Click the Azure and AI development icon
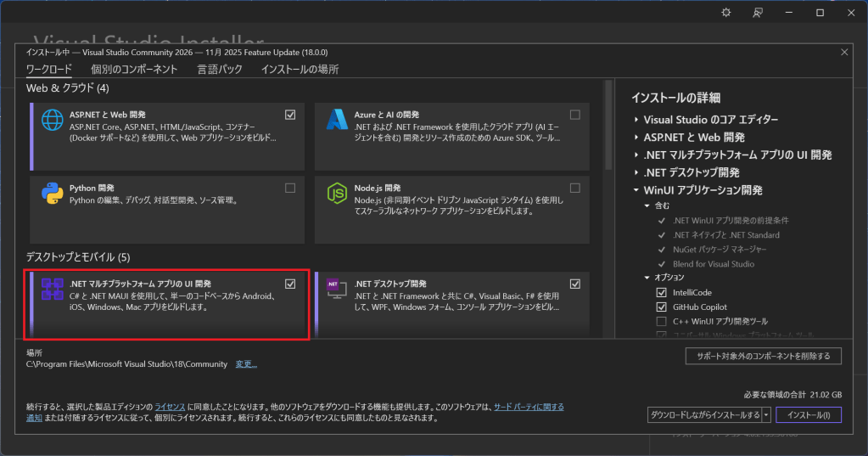Viewport: 868px width, 456px height. pos(338,121)
